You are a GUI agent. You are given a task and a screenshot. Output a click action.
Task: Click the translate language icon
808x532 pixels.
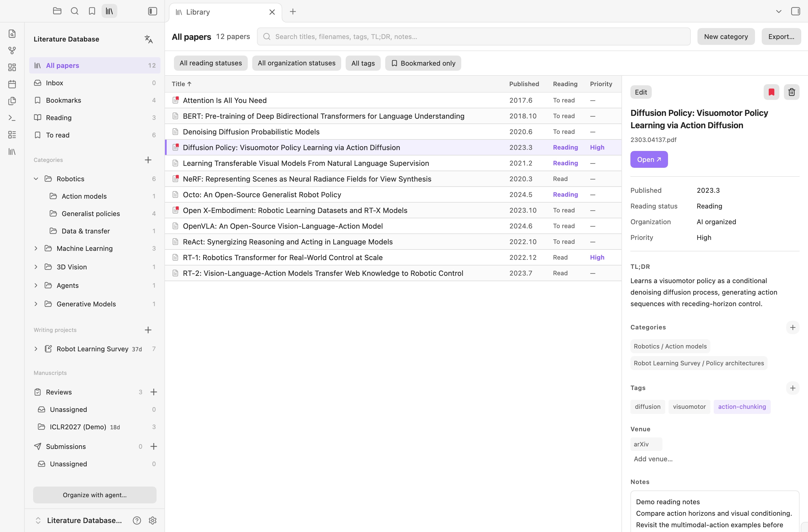[148, 39]
